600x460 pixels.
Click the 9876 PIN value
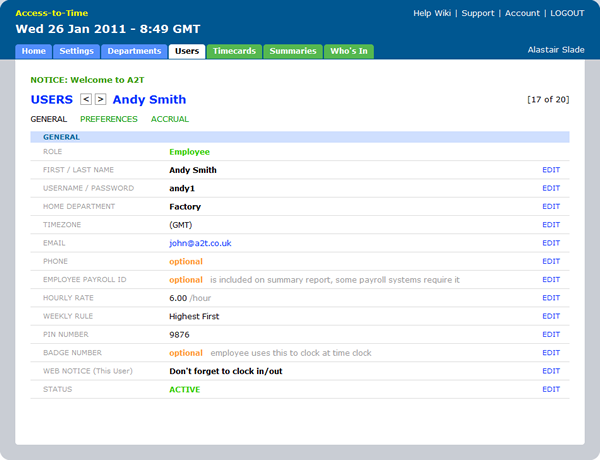pyautogui.click(x=179, y=335)
